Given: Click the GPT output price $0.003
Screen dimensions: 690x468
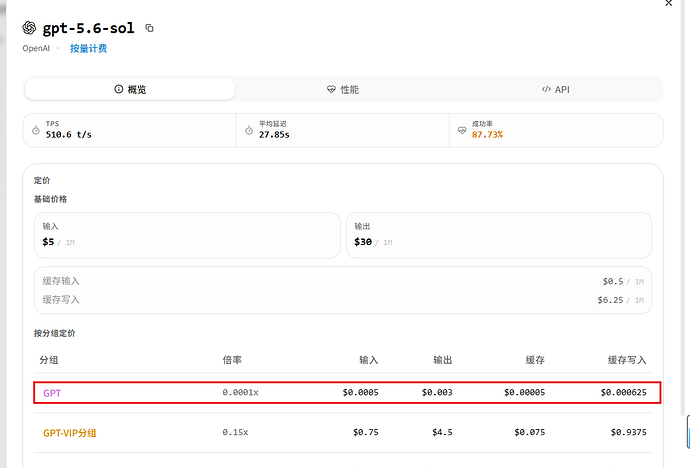Looking at the screenshot, I should tap(437, 392).
